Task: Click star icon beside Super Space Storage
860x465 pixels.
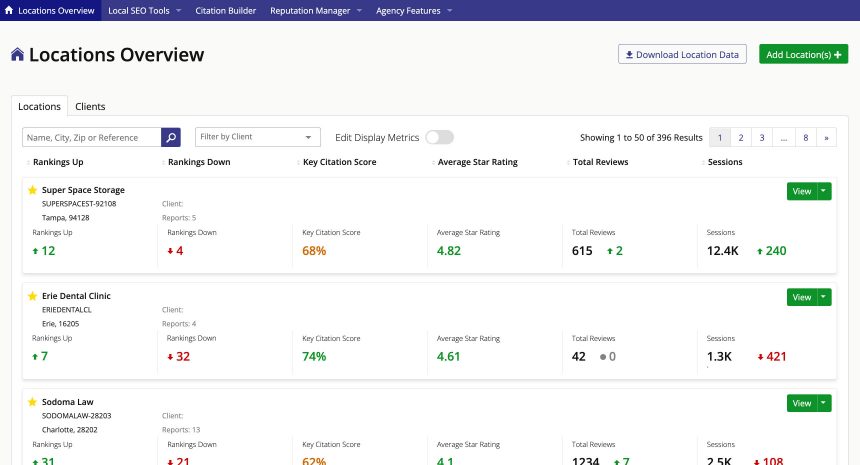Action: tap(32, 190)
